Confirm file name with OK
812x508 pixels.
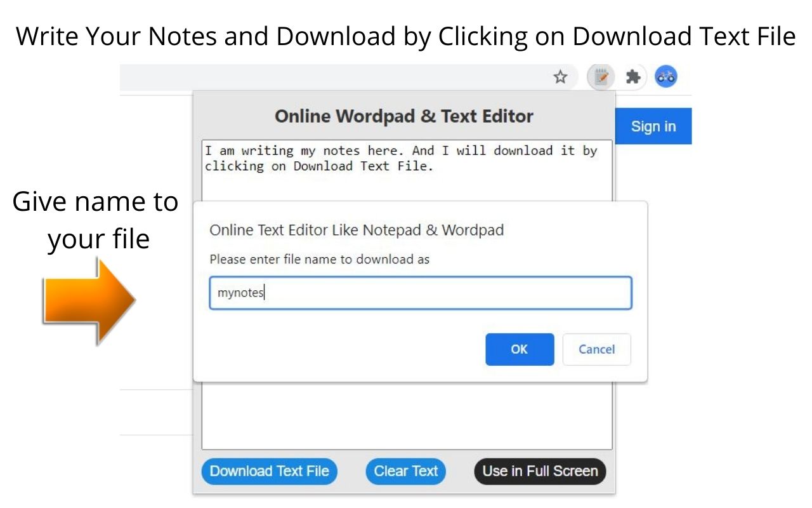(x=520, y=349)
